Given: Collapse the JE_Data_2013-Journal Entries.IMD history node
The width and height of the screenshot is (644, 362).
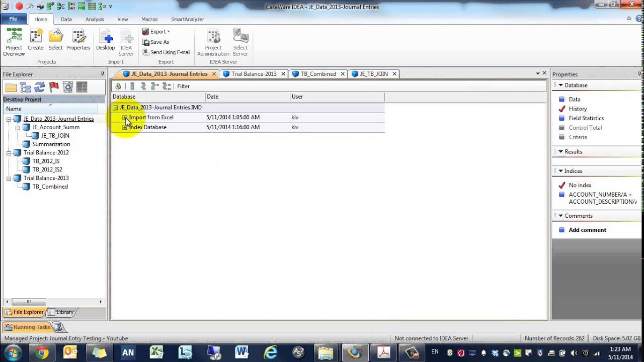Looking at the screenshot, I should coord(115,108).
